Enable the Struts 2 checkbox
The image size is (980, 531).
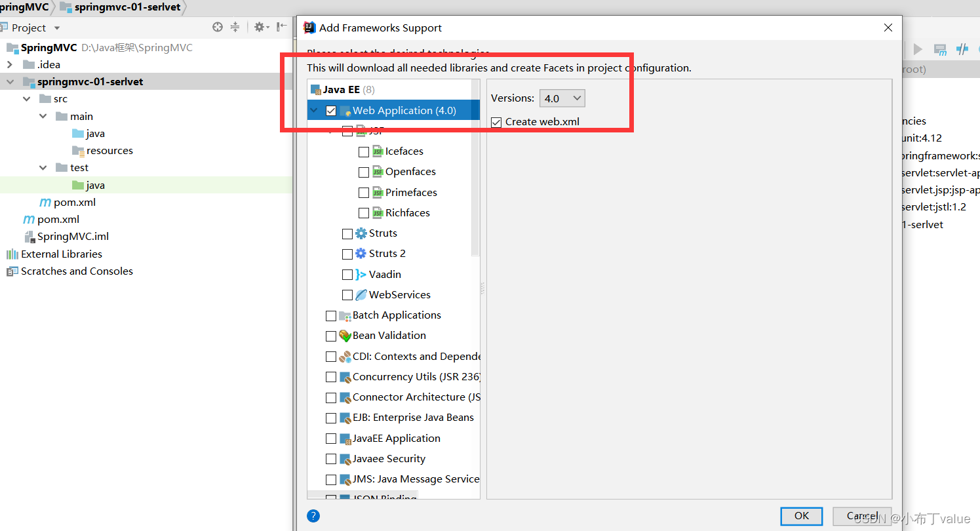point(347,254)
